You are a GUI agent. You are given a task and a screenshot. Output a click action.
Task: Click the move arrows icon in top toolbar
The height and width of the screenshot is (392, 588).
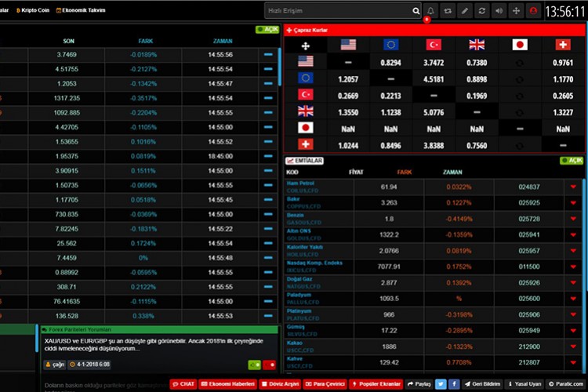point(516,12)
